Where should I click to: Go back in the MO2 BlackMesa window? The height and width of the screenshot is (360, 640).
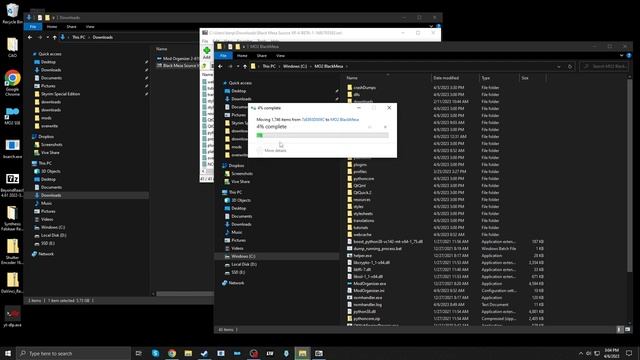coord(220,66)
